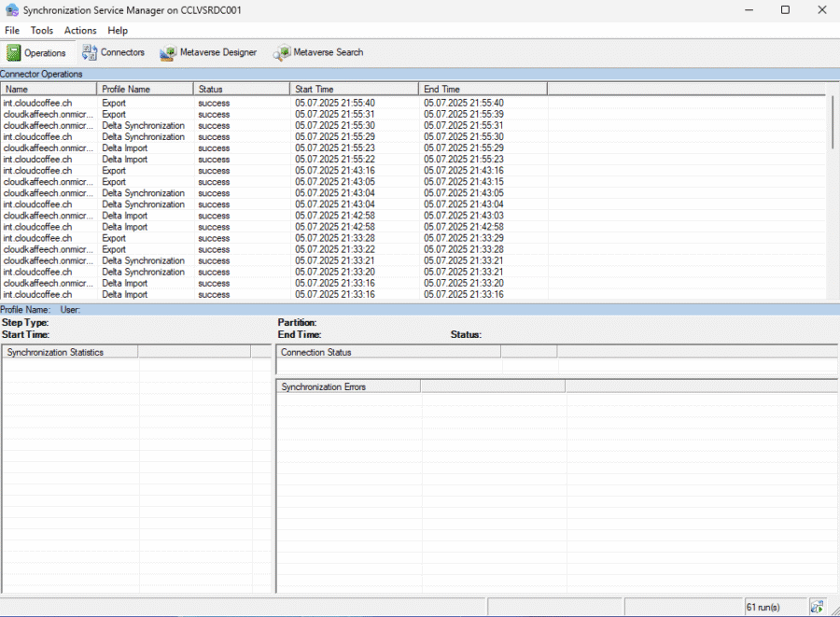Click the Status column header
Viewport: 840px width, 617px height.
coord(242,89)
